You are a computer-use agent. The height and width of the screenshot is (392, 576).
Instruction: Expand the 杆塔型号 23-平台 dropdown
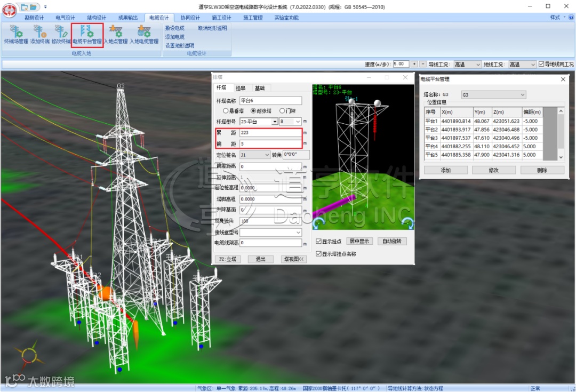click(x=275, y=122)
